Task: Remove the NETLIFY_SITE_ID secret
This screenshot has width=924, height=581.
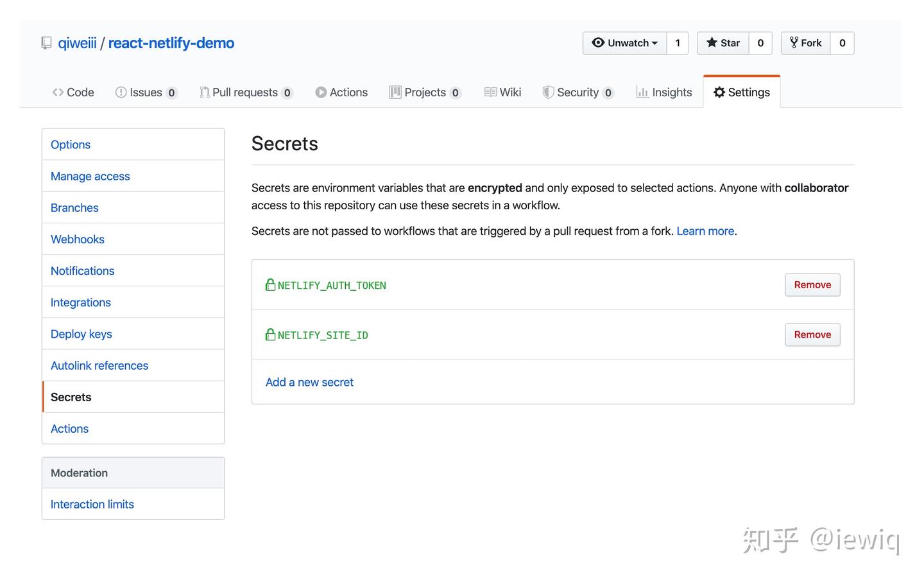Action: click(812, 334)
